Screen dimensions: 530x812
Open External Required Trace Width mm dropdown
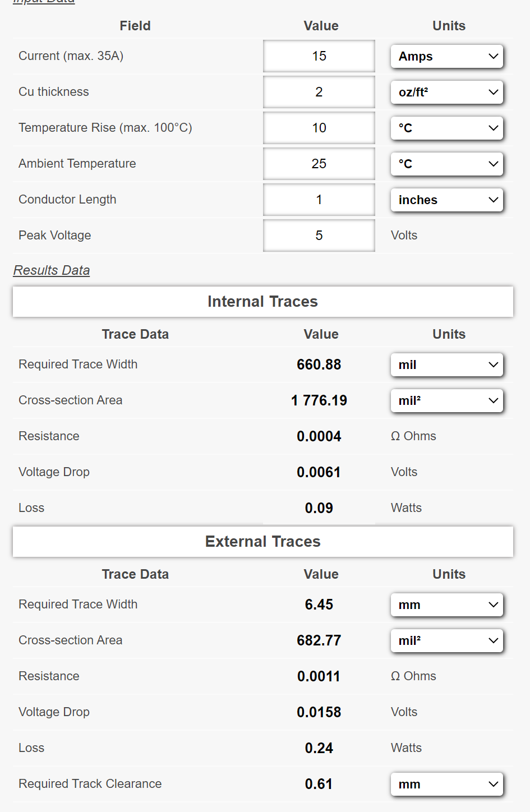(x=446, y=605)
